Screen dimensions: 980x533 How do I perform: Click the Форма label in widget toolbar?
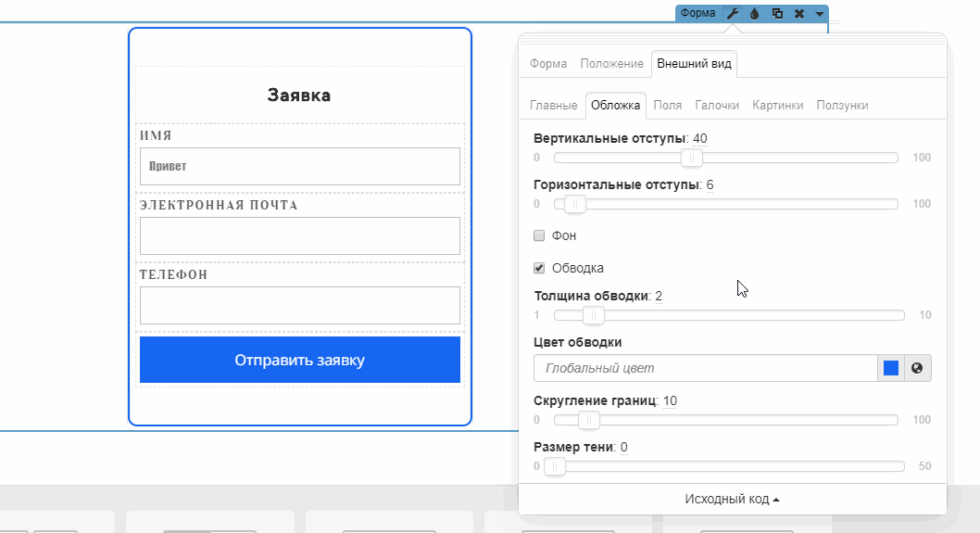(697, 14)
